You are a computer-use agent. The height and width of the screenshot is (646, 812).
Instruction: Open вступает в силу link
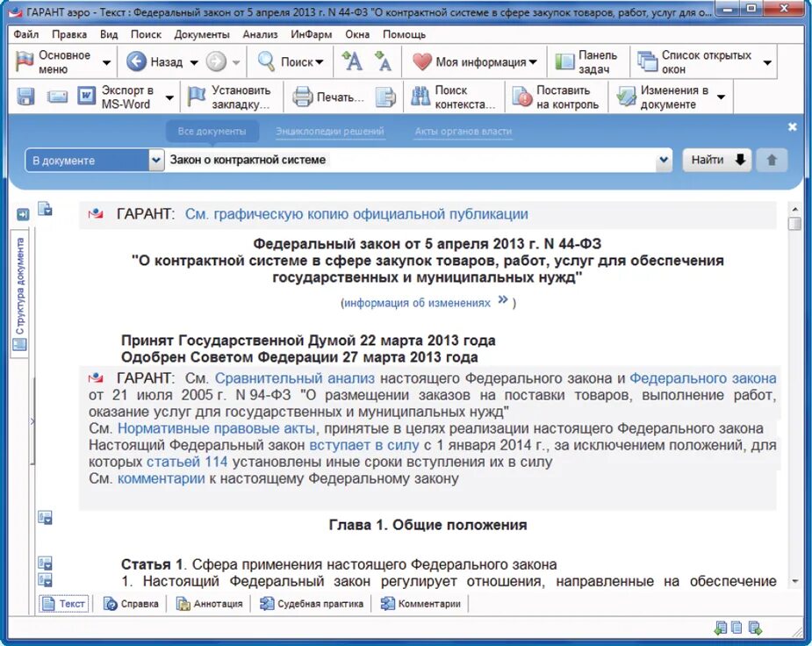[364, 445]
